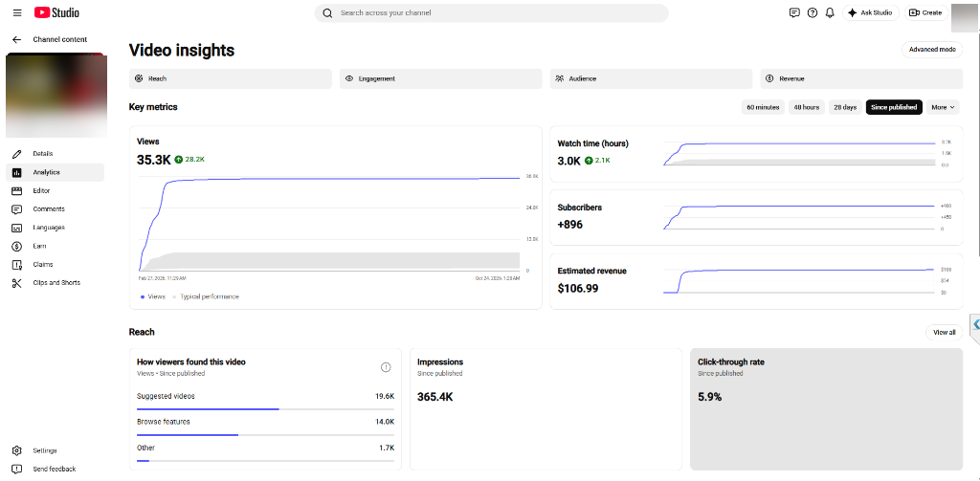This screenshot has height=481, width=980.
Task: Click the Key metrics heading
Action: coord(153,107)
